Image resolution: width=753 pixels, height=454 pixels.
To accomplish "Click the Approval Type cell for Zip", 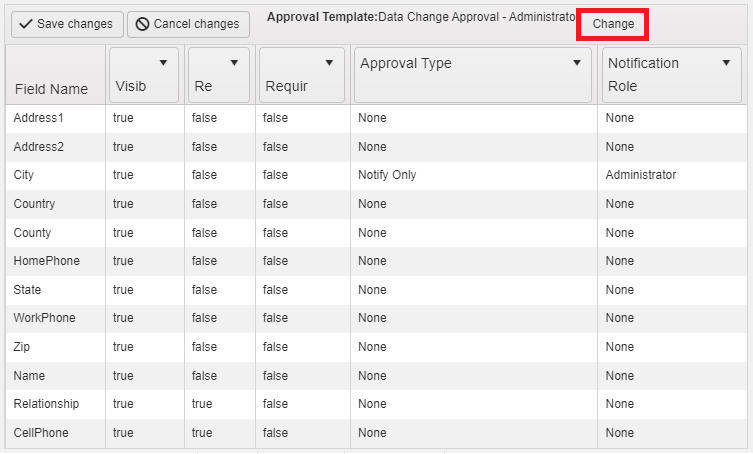I will 372,347.
